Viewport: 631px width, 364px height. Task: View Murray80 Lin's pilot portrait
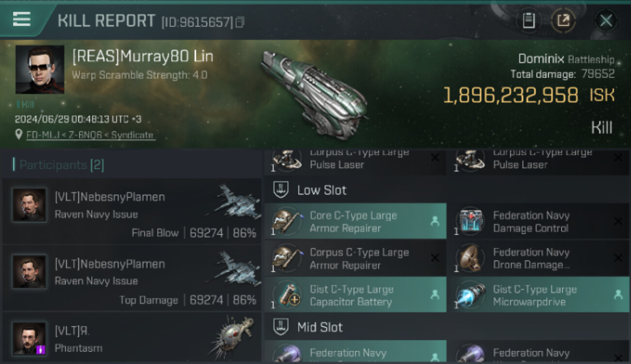click(40, 69)
